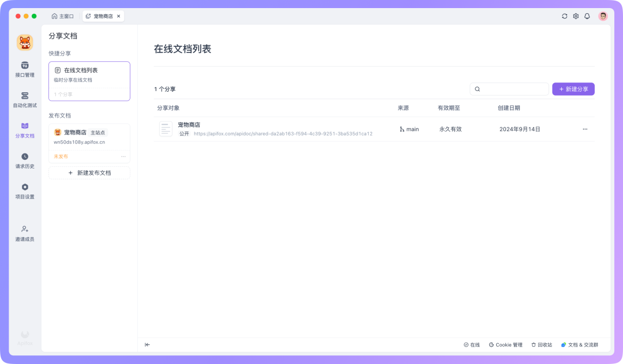Switch to the 主窗口 tab
Screen dimensions: 623x364
click(63, 16)
